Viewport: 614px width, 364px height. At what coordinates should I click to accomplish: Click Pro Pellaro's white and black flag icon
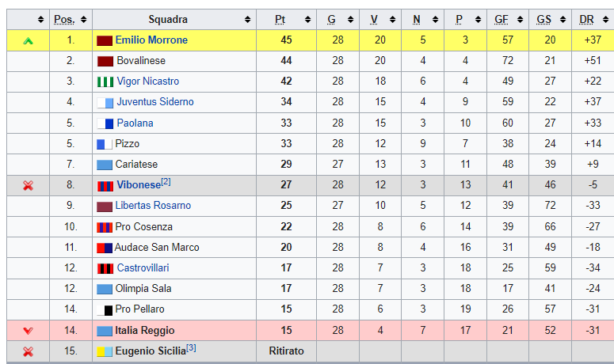105,310
